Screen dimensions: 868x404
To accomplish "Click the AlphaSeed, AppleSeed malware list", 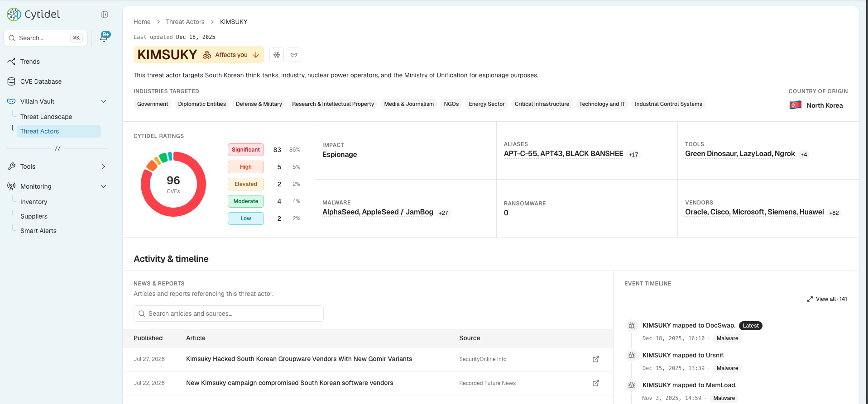I will [378, 212].
